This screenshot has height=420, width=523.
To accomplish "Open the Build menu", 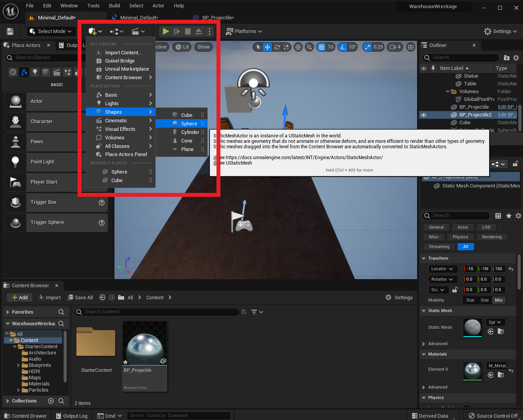I will point(114,6).
